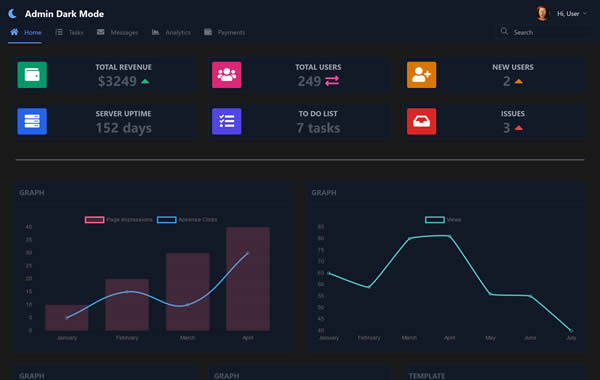The width and height of the screenshot is (600, 380).
Task: Click the Home house icon
Action: point(14,32)
